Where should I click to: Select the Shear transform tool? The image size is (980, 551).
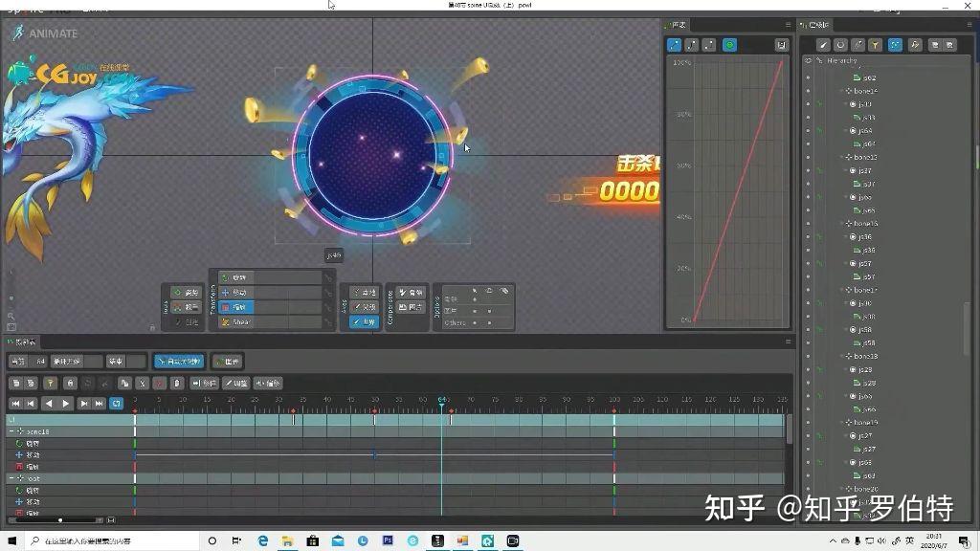coord(234,322)
